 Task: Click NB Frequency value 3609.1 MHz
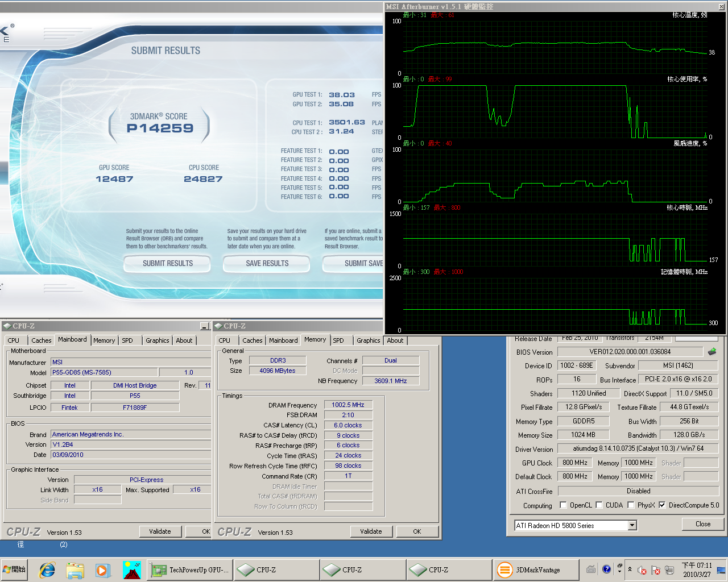coord(390,381)
